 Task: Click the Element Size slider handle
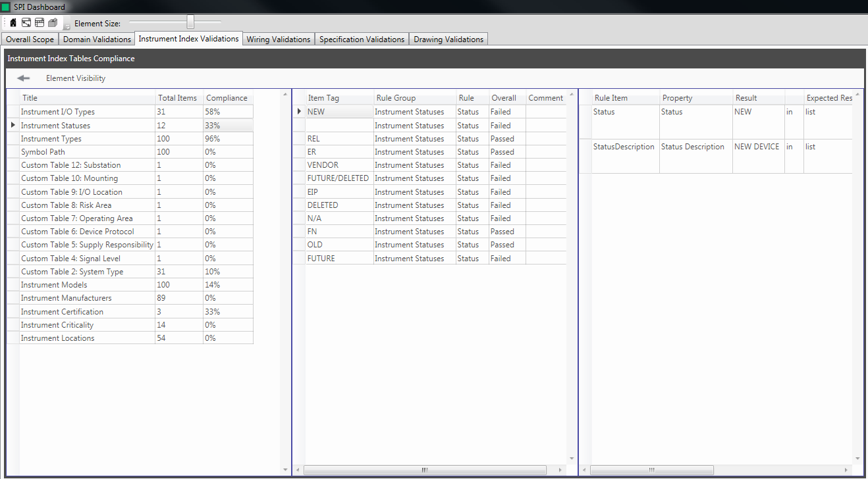coord(190,23)
